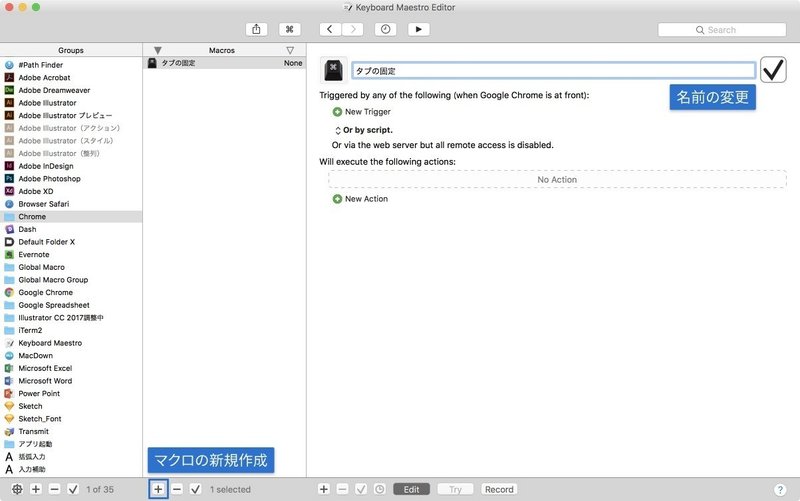Select the MacDown group
Screen dimensions: 800x501
[x=71, y=356]
